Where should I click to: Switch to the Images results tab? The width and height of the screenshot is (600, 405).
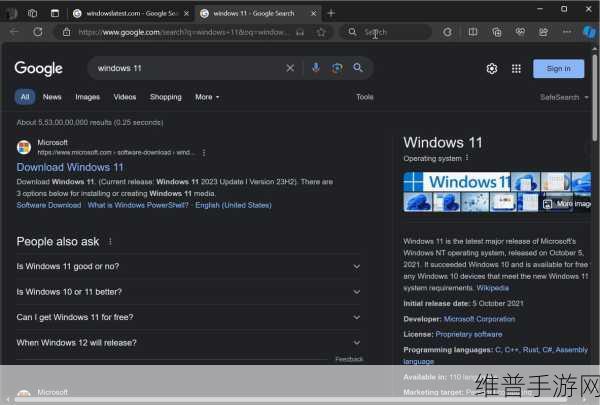[88, 97]
